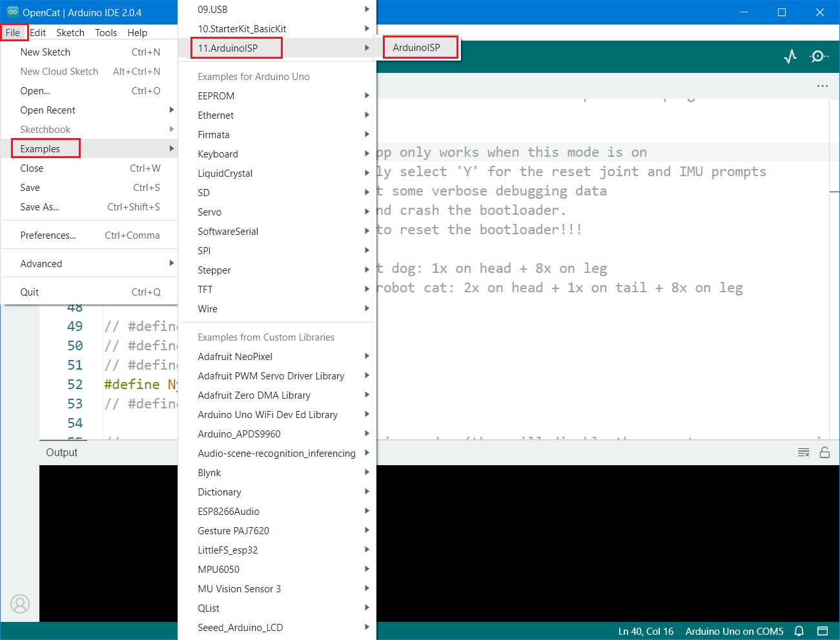This screenshot has width=840, height=640.
Task: Toggle the bottom panel icon
Action: [x=823, y=631]
